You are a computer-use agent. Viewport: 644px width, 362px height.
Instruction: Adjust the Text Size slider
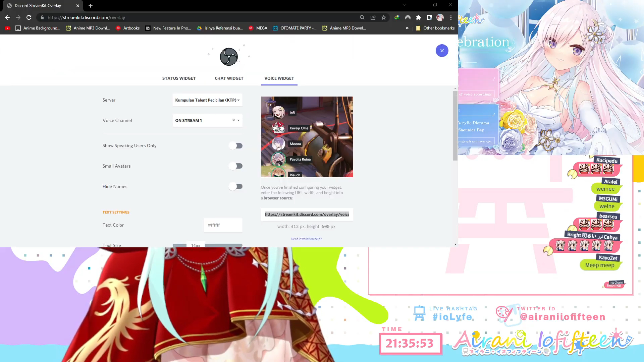click(207, 245)
